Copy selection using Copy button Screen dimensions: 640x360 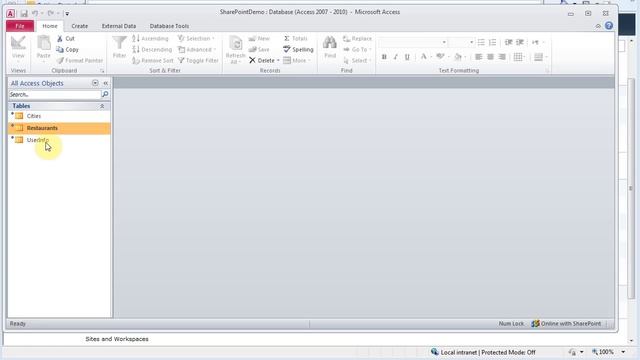[x=67, y=49]
